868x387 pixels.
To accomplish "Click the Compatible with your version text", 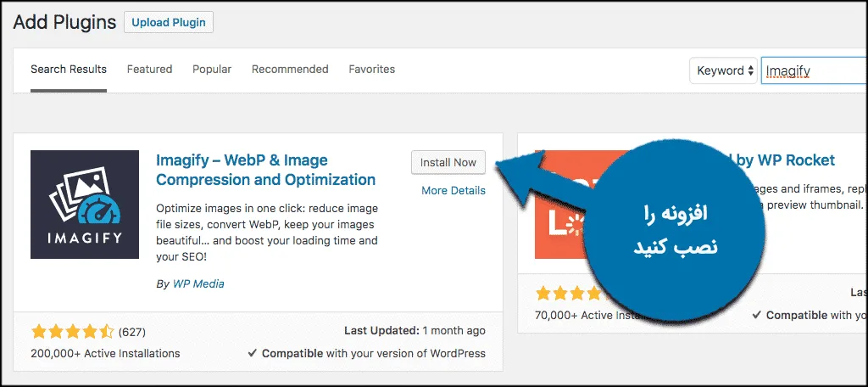I will (x=366, y=353).
